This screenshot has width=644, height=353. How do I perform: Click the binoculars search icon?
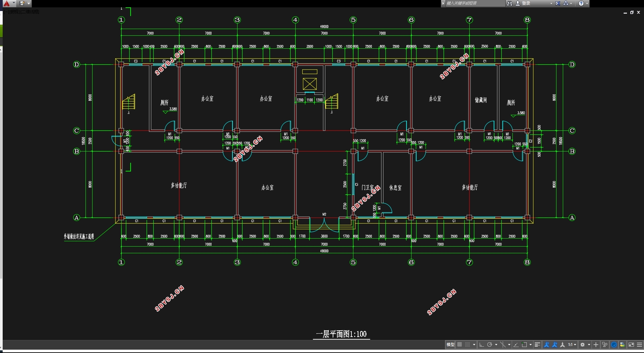coord(510,3)
